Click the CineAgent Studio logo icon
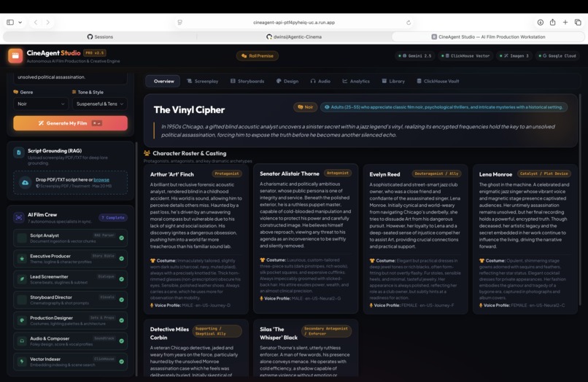Screen dimensions: 588x382 point(15,55)
